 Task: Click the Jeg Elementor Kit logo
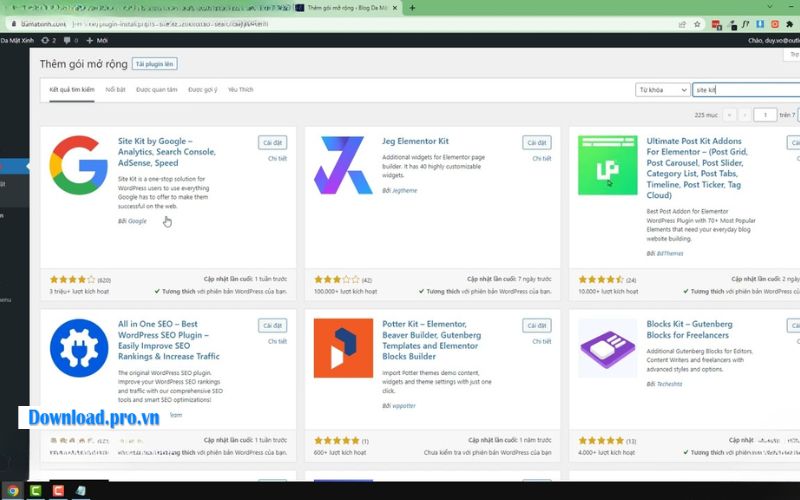[343, 165]
